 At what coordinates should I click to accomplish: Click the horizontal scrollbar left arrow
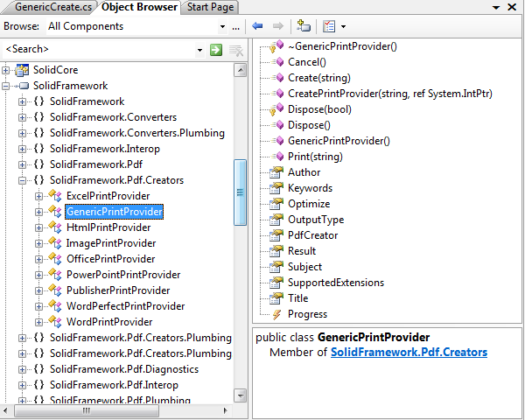tap(6, 410)
